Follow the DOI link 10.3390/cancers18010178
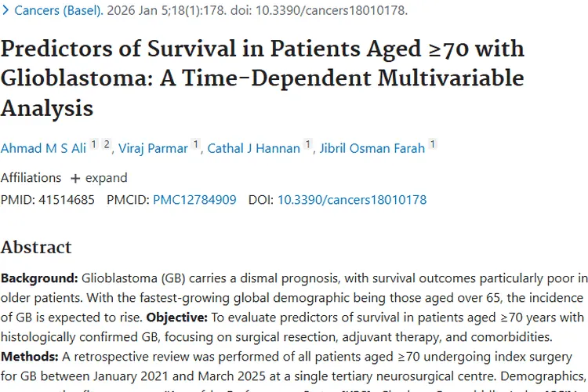Viewport: 588px width, 392px height. (352, 200)
